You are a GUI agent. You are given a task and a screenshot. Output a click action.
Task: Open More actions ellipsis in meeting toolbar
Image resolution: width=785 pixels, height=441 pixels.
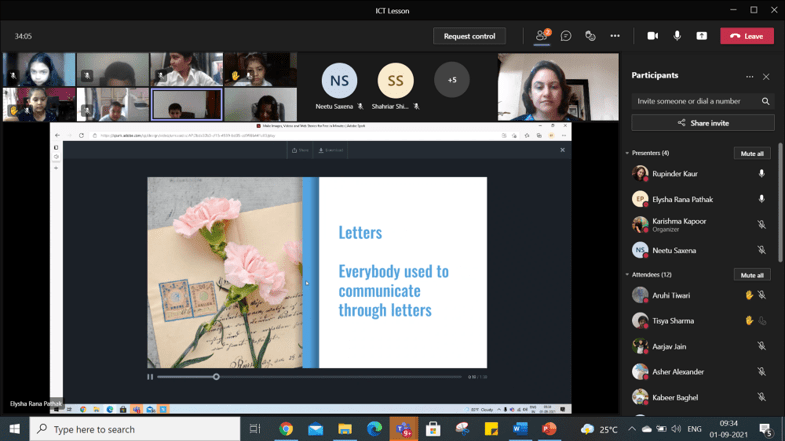pyautogui.click(x=615, y=36)
